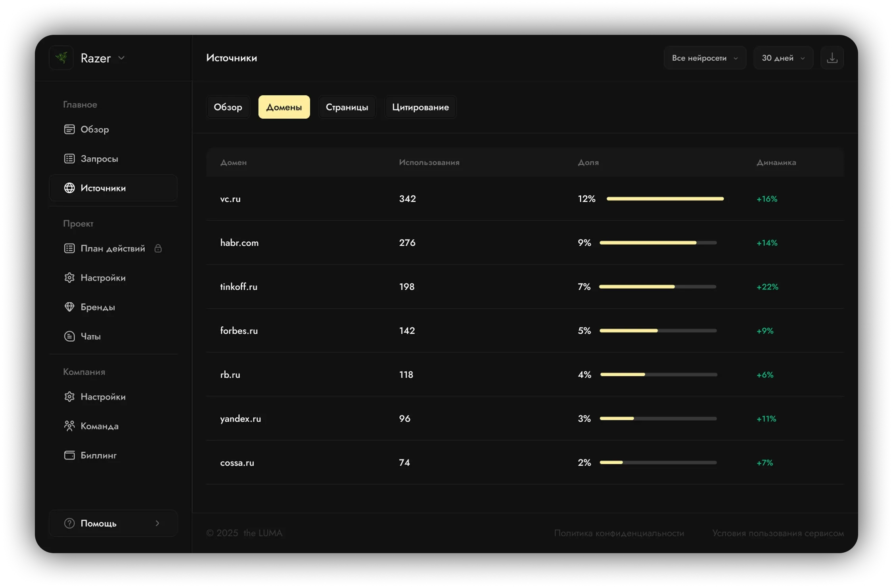Switch to the Обзор tab
The width and height of the screenshot is (893, 588).
pos(228,107)
